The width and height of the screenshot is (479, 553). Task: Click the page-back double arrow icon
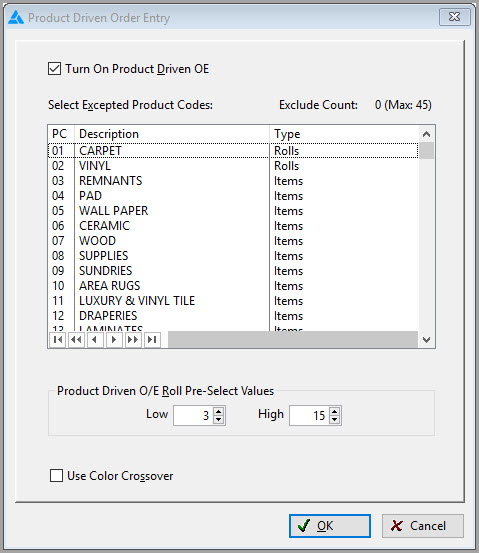click(76, 340)
